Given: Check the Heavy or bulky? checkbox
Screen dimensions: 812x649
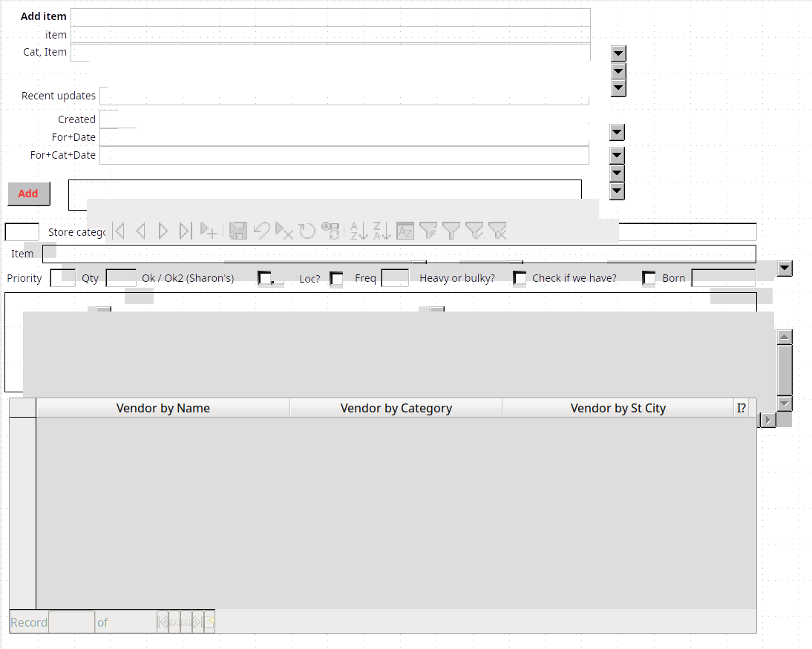Looking at the screenshot, I should (x=520, y=279).
